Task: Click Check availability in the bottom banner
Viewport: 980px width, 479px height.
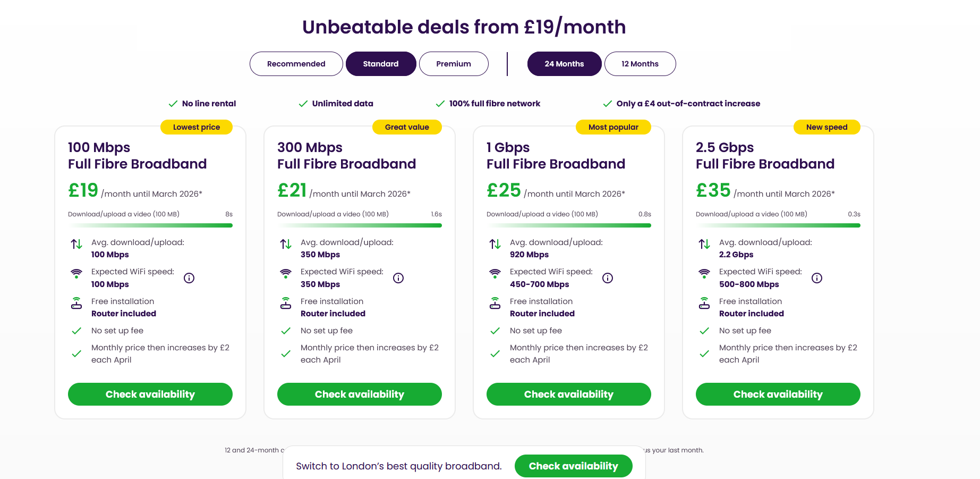Action: pos(573,466)
